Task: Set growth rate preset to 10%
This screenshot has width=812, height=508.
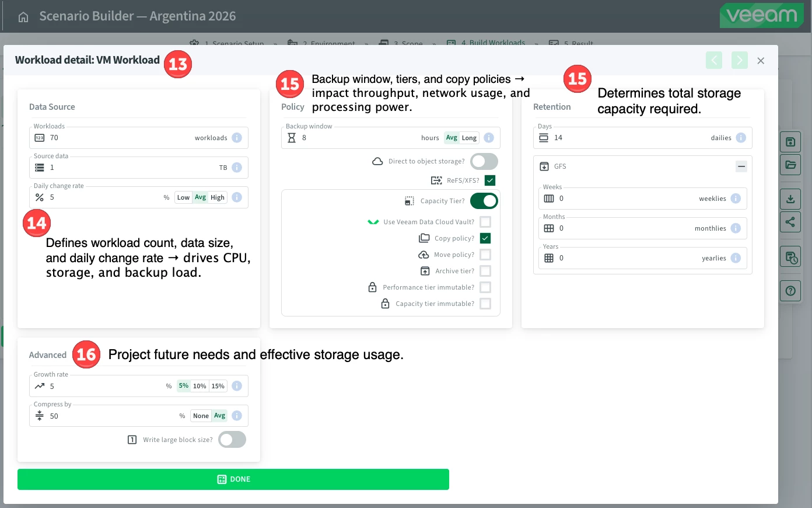Action: (200, 386)
